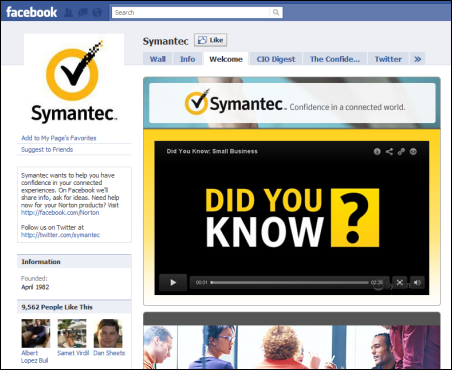Click the people photo banner below video
Viewport: 452px width, 370px height.
coord(292,347)
